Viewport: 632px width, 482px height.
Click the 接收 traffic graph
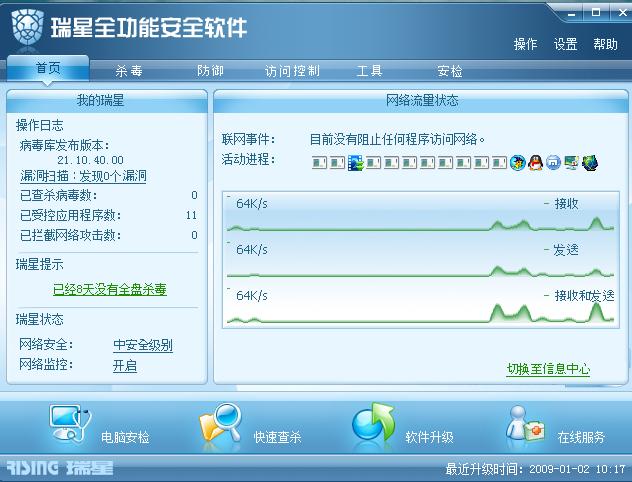(421, 214)
